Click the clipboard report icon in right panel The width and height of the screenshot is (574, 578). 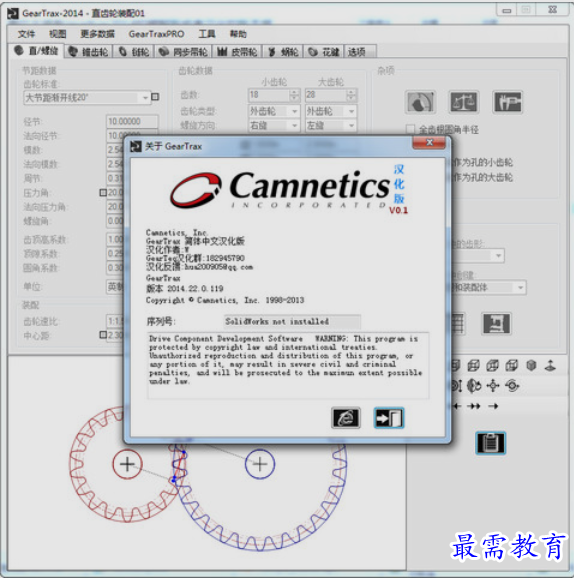click(490, 443)
